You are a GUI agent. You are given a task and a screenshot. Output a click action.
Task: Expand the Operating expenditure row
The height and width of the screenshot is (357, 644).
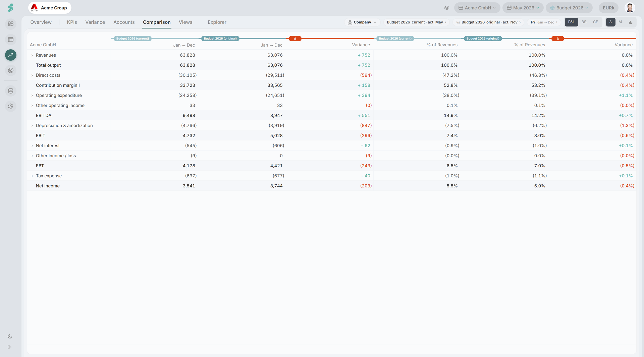[x=32, y=96]
